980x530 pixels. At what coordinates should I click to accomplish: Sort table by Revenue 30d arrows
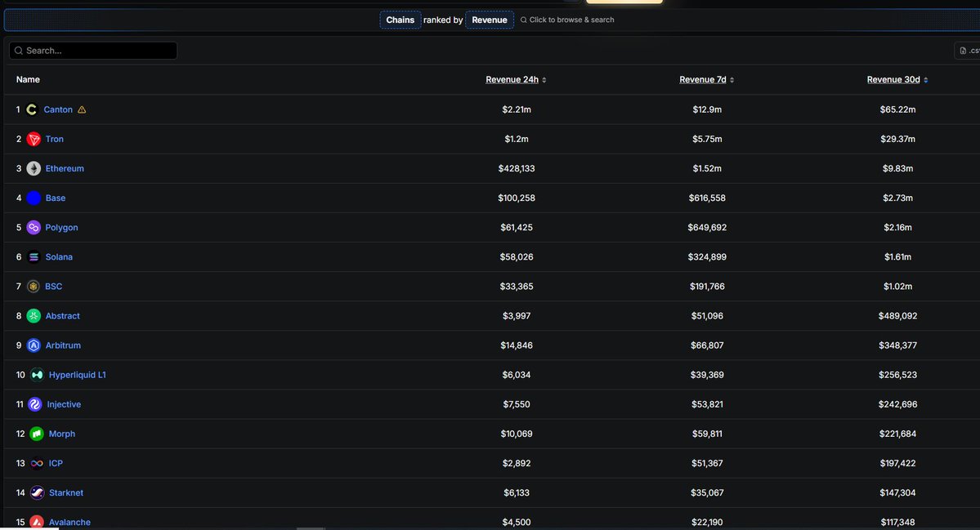point(925,80)
